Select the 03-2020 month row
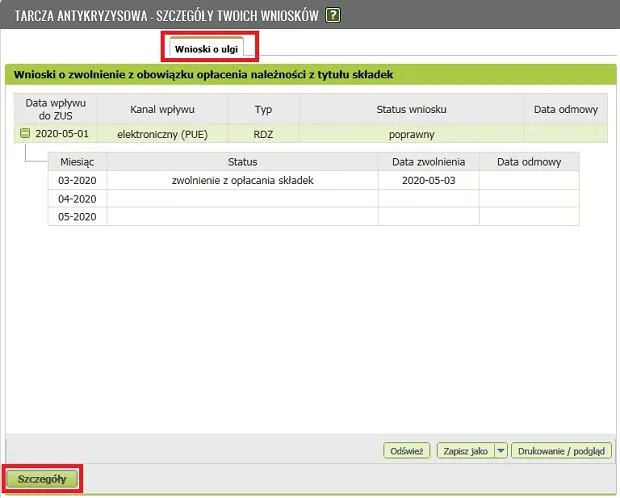 click(77, 180)
